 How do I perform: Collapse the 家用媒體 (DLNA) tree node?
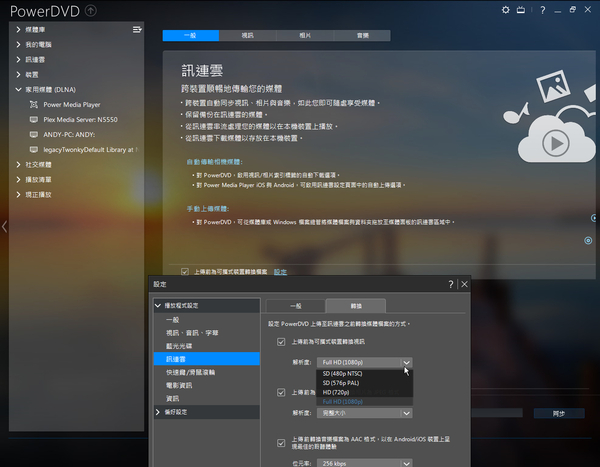coord(19,89)
